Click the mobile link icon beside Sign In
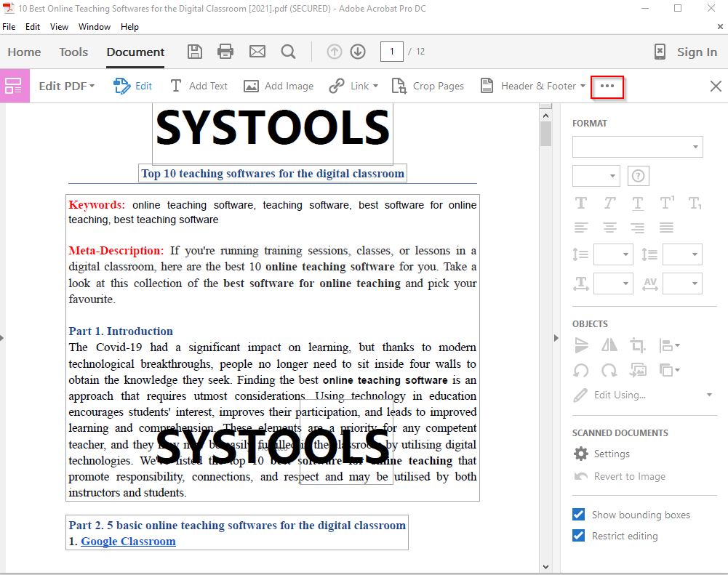This screenshot has height=575, width=728. (660, 52)
